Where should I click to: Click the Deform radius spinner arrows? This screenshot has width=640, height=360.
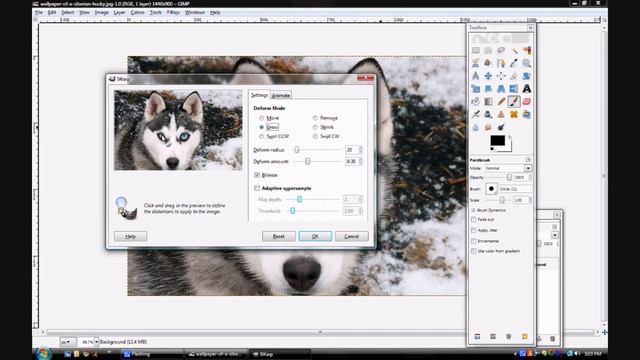[361, 150]
